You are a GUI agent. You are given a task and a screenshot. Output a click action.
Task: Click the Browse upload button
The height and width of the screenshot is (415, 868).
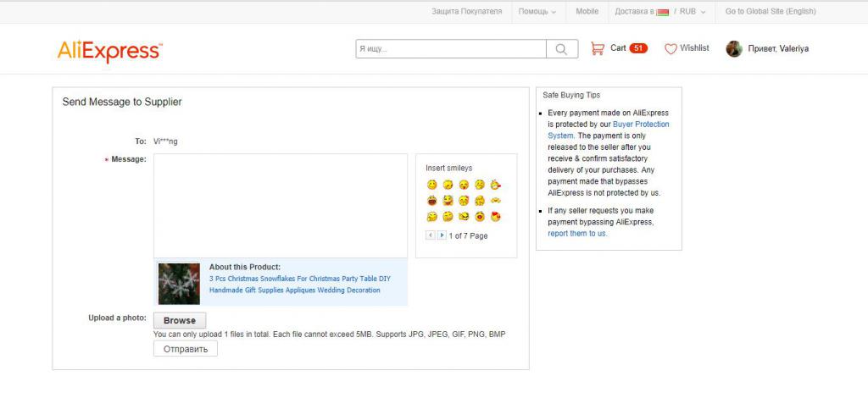tap(180, 320)
